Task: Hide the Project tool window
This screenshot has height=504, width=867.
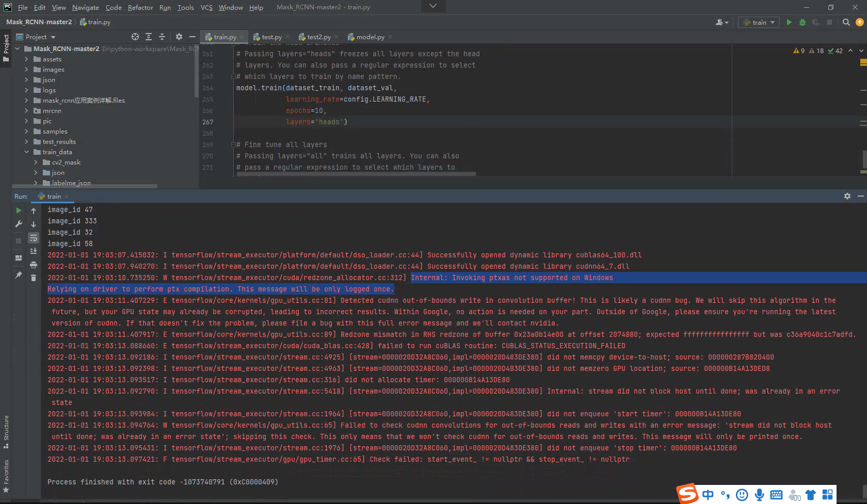Action: 192,37
